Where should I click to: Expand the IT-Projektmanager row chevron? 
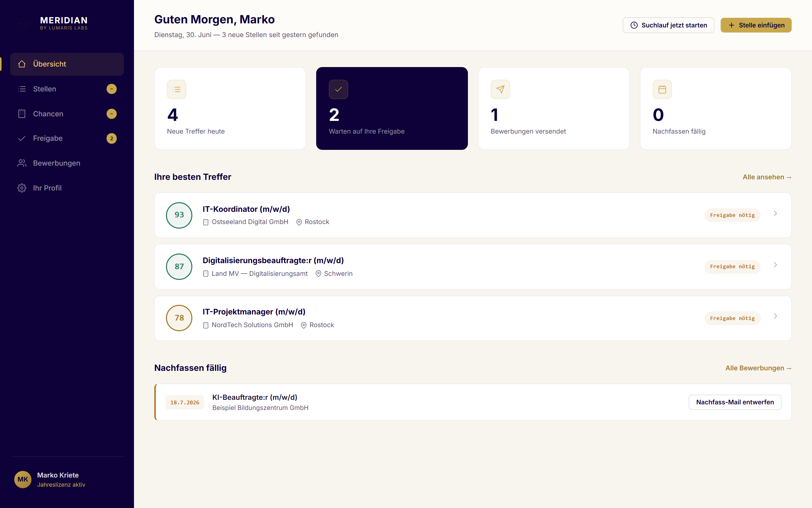click(x=775, y=316)
